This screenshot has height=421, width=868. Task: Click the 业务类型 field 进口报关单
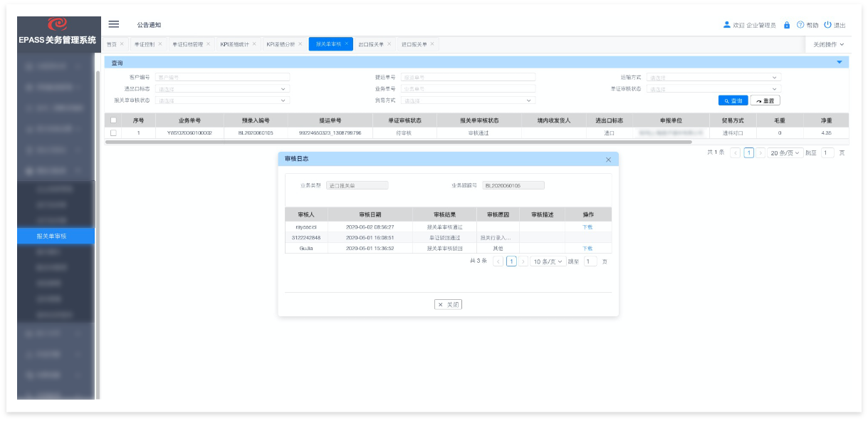pyautogui.click(x=357, y=185)
